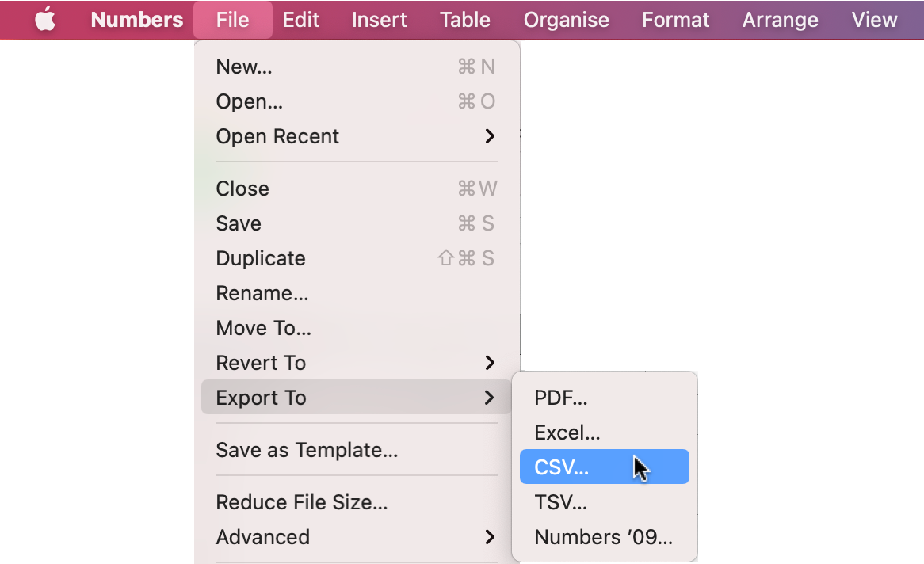Open the Format menu

[675, 19]
